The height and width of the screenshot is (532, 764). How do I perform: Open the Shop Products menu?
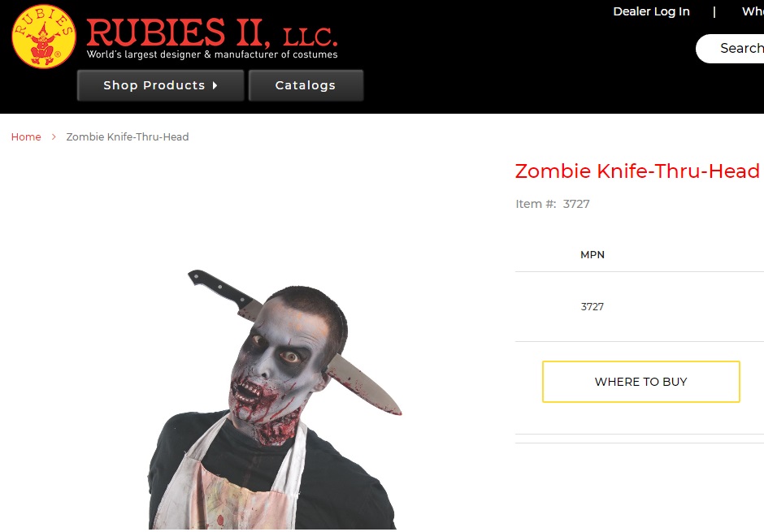(x=160, y=85)
